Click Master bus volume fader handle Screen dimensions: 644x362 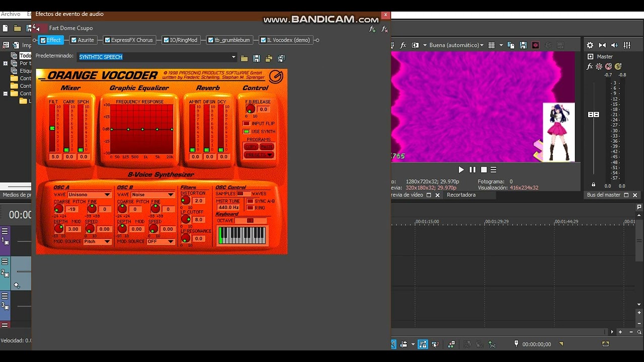coord(594,115)
